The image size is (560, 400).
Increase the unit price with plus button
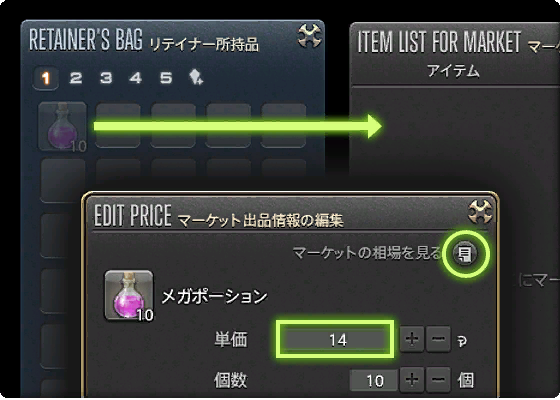pos(412,339)
